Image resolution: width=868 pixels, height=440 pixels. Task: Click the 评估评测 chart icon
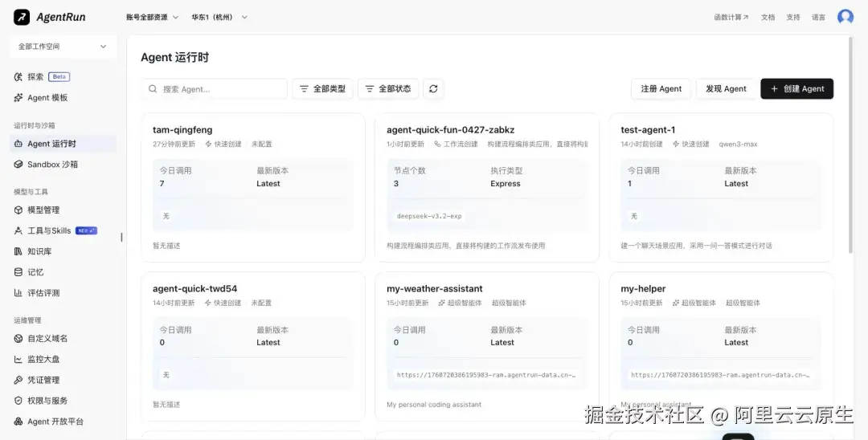tap(18, 293)
